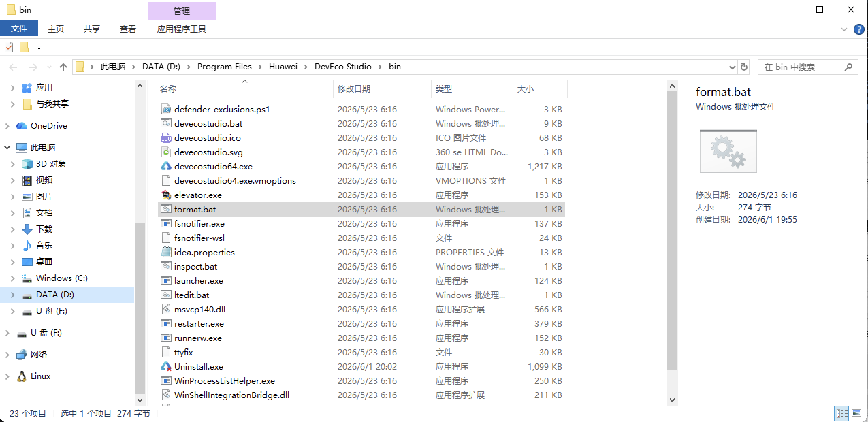The image size is (868, 422).
Task: Select the fsnotifier.exe file icon
Action: tap(166, 224)
